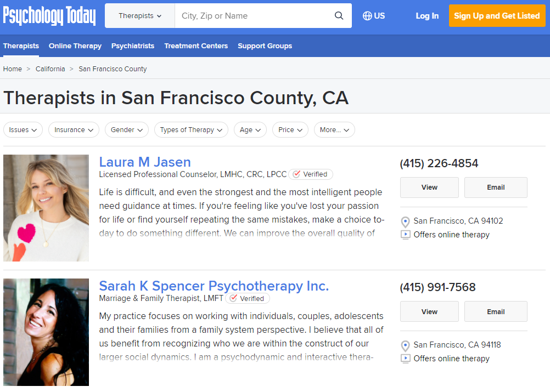Open the Gender filter dropdown

[127, 129]
